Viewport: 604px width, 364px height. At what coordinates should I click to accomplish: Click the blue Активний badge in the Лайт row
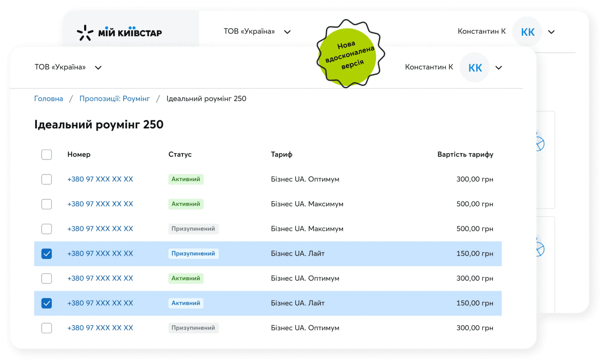[186, 303]
